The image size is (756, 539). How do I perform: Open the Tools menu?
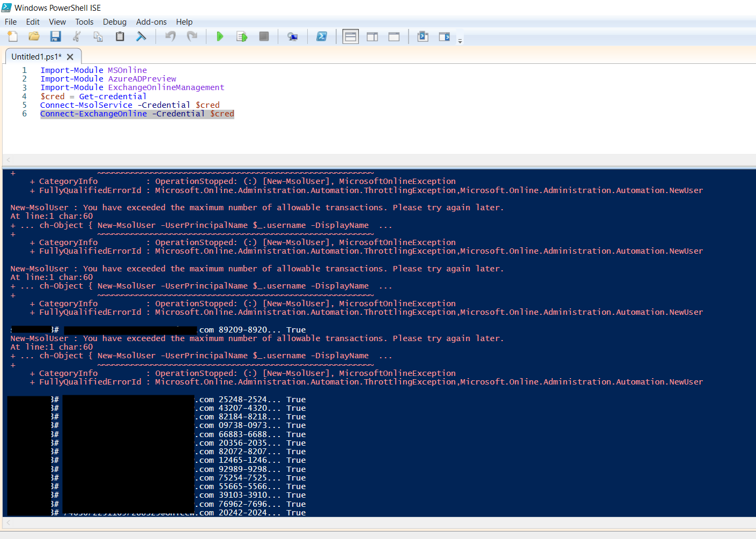coord(84,22)
